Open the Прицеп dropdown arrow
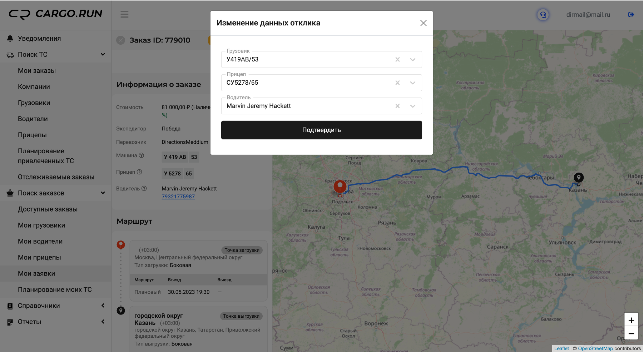Screen dimensions: 644x352 [413, 83]
